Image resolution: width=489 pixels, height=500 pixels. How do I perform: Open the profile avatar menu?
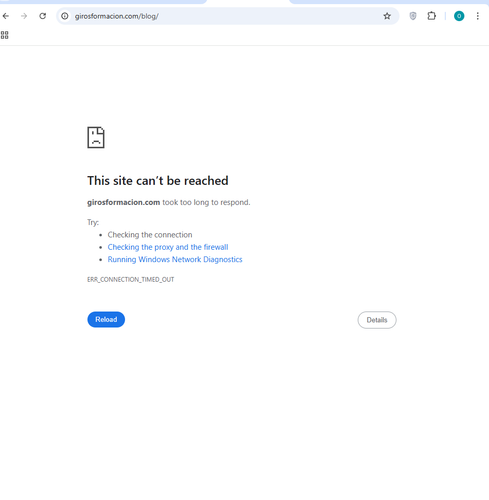459,16
